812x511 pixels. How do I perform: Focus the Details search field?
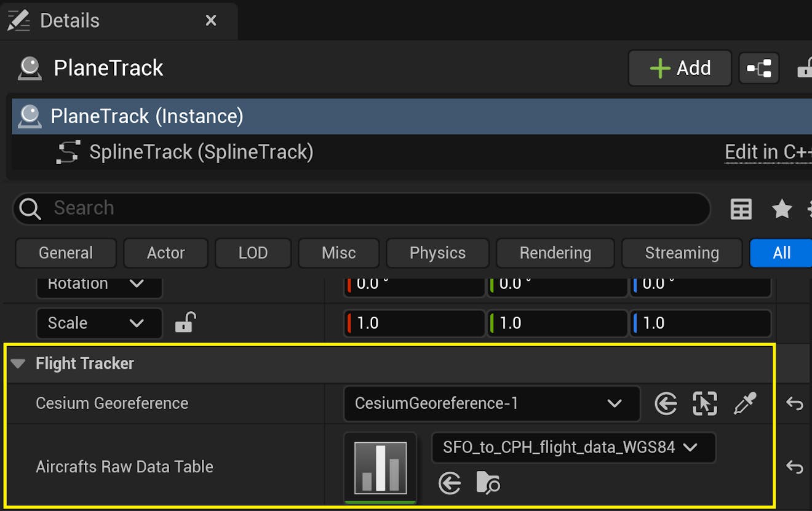click(361, 208)
